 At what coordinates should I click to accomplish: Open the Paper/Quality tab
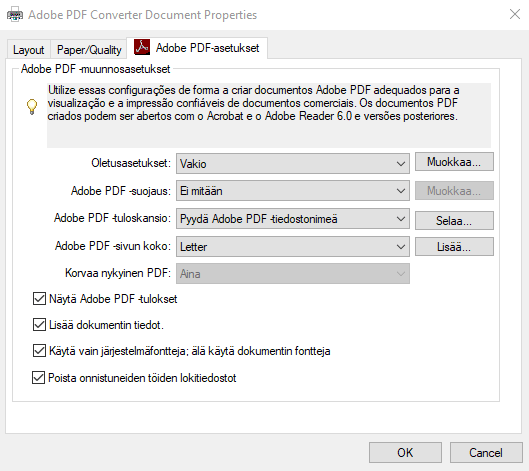tap(89, 50)
